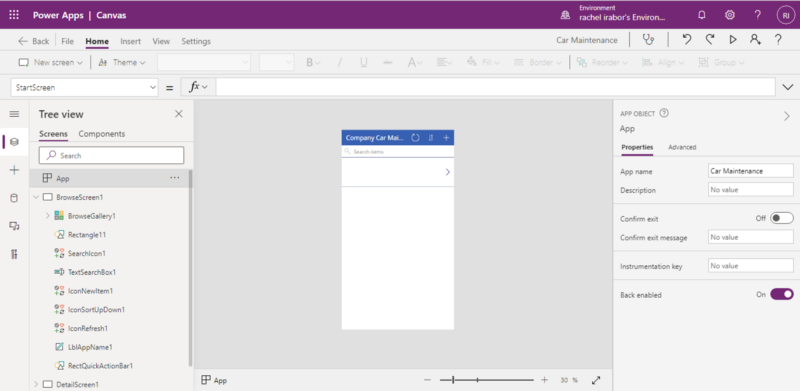Screen dimensions: 800x391
Task: Click the Instrumentation key field
Action: 751,265
